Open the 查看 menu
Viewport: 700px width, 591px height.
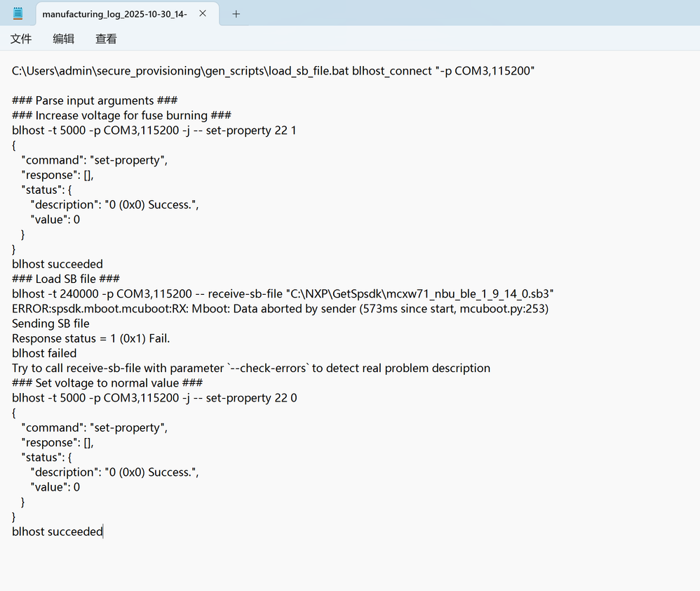(105, 39)
